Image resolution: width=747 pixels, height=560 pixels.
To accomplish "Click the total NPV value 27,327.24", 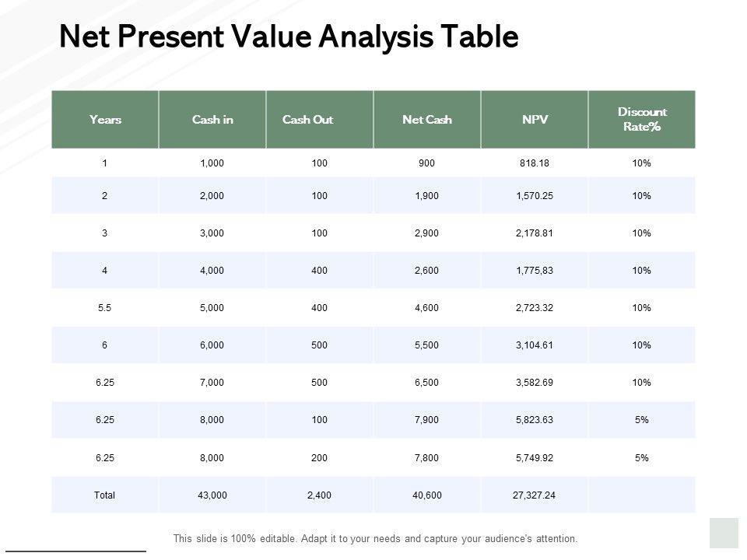I will [x=535, y=495].
